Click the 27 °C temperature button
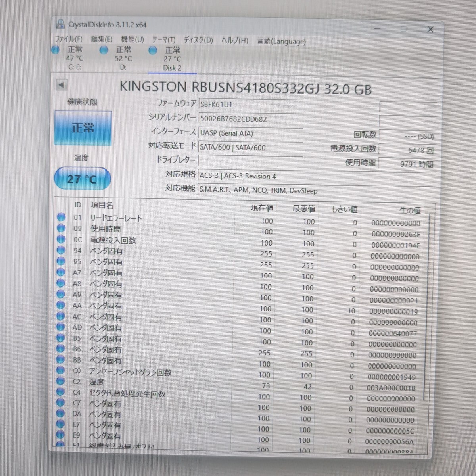476x476 pixels. (x=82, y=179)
